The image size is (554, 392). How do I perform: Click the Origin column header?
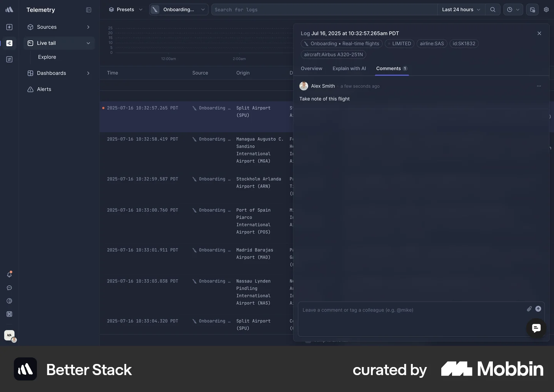point(243,73)
